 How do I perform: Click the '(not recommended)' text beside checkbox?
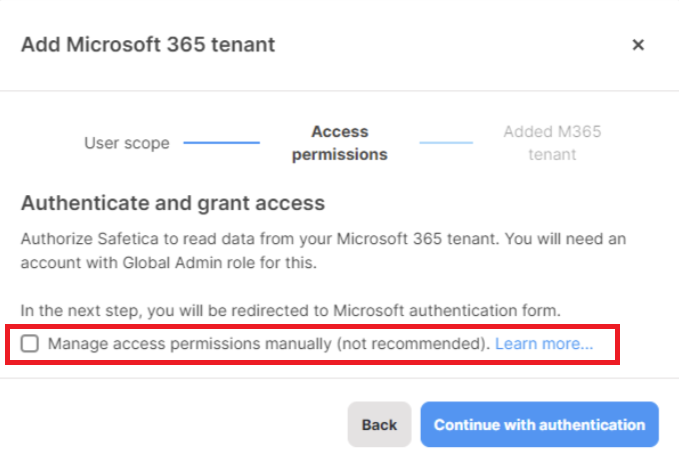point(414,344)
